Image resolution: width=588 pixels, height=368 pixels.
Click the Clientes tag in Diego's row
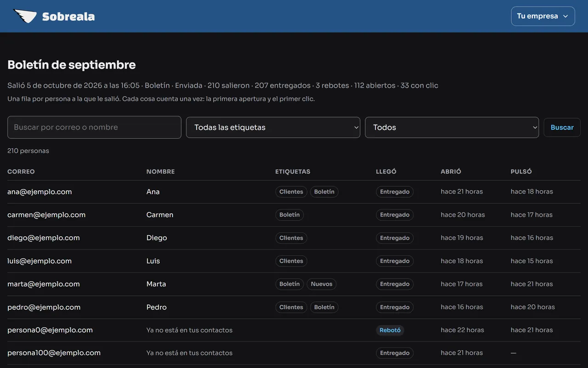click(291, 238)
